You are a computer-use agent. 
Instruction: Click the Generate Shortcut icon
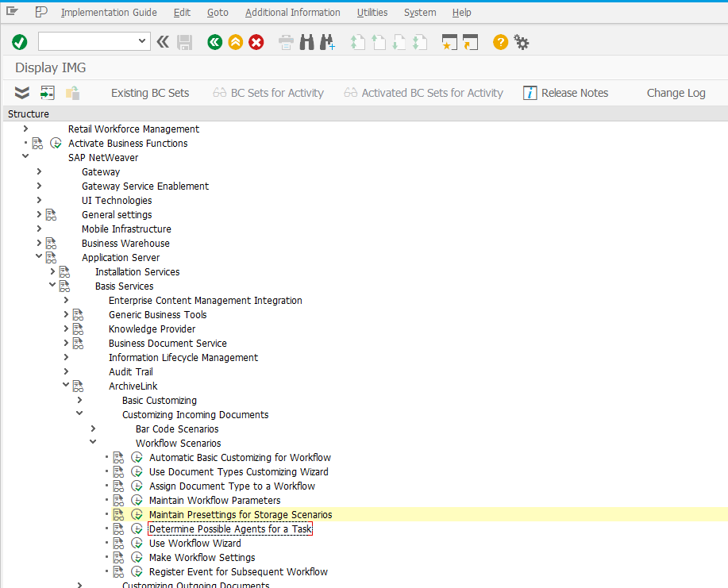tap(470, 42)
